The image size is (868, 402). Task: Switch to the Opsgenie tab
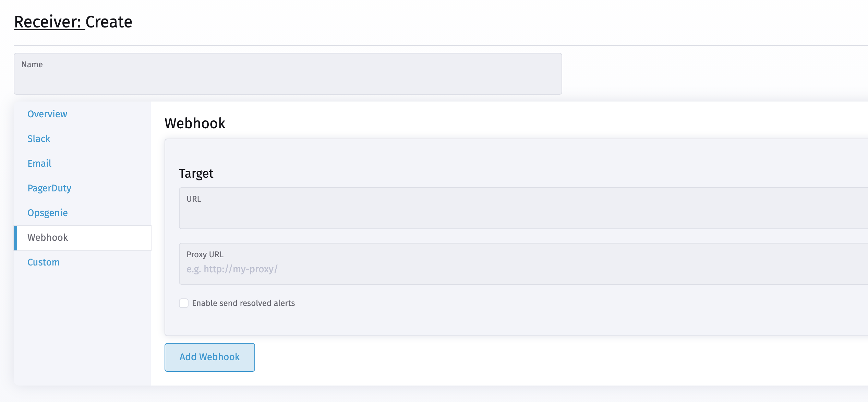pyautogui.click(x=47, y=213)
